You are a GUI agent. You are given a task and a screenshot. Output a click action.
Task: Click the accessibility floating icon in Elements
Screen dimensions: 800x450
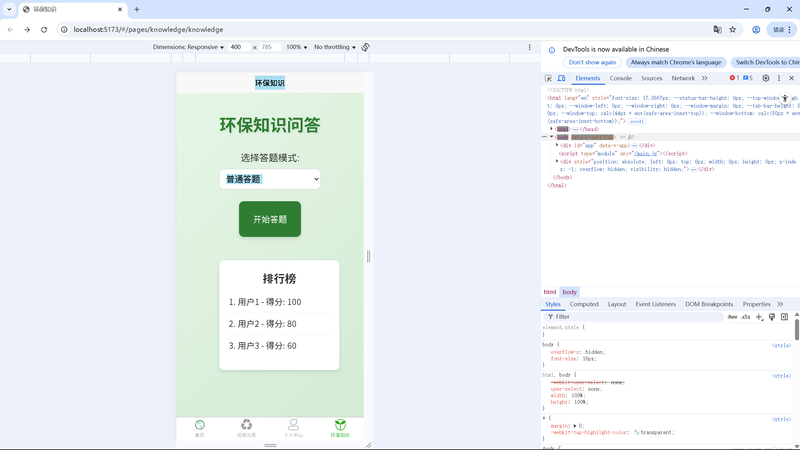785,98
